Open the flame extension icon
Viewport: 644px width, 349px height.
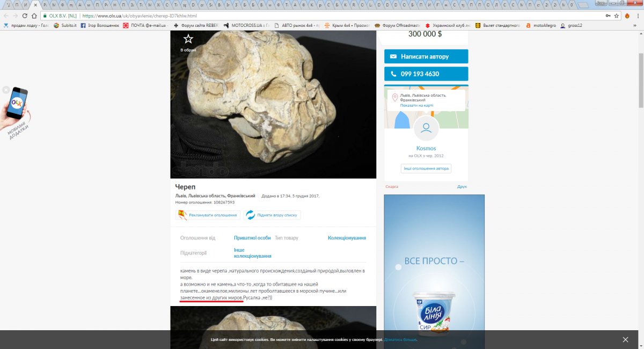click(x=627, y=16)
